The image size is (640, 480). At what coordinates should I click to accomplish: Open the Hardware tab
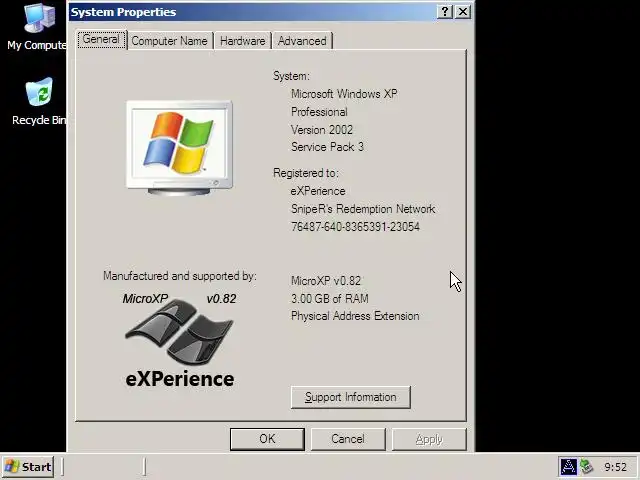pyautogui.click(x=242, y=41)
